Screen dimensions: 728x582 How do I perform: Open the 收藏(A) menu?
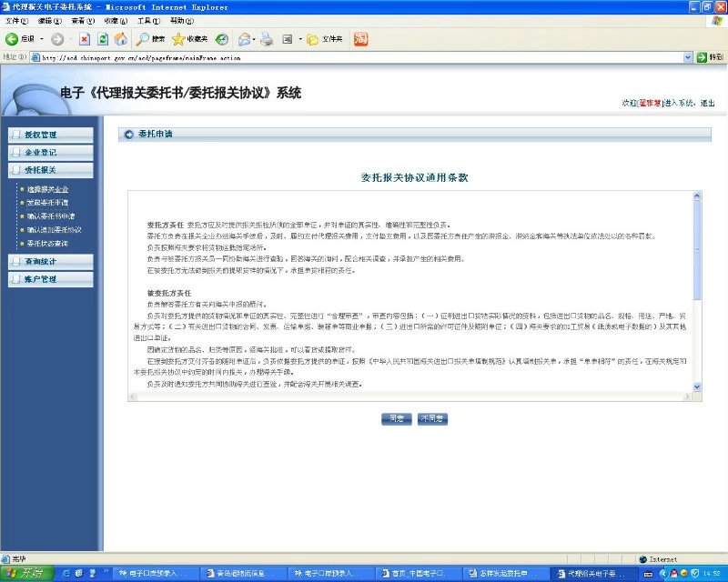tap(116, 21)
